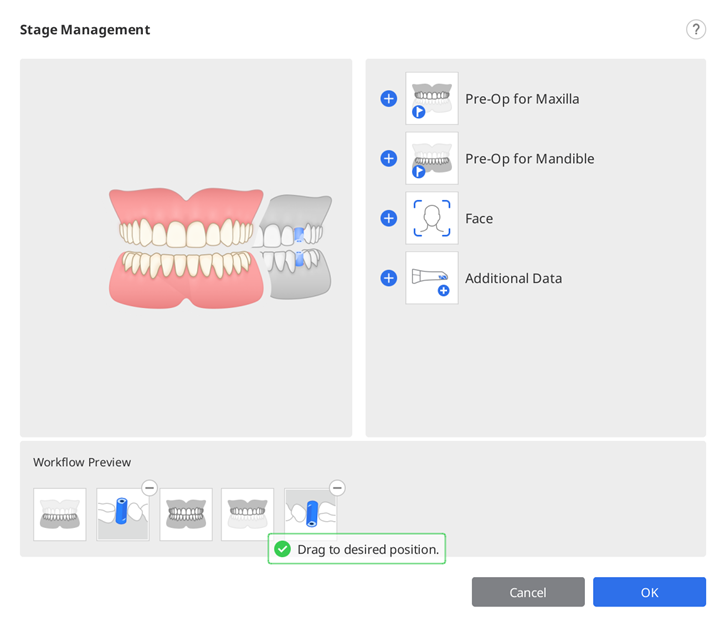Select fourth workflow thumbnail with maxilla highlighted
This screenshot has width=725, height=627.
tap(247, 514)
